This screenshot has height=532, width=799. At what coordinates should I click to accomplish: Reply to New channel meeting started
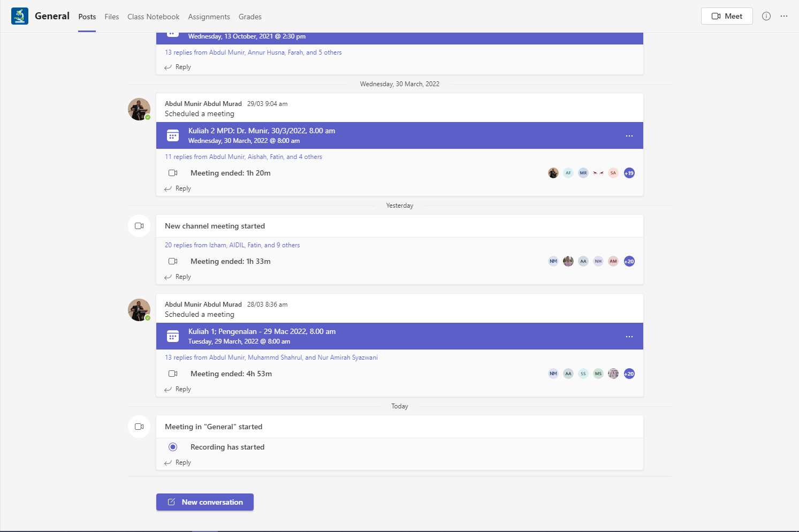click(x=182, y=276)
